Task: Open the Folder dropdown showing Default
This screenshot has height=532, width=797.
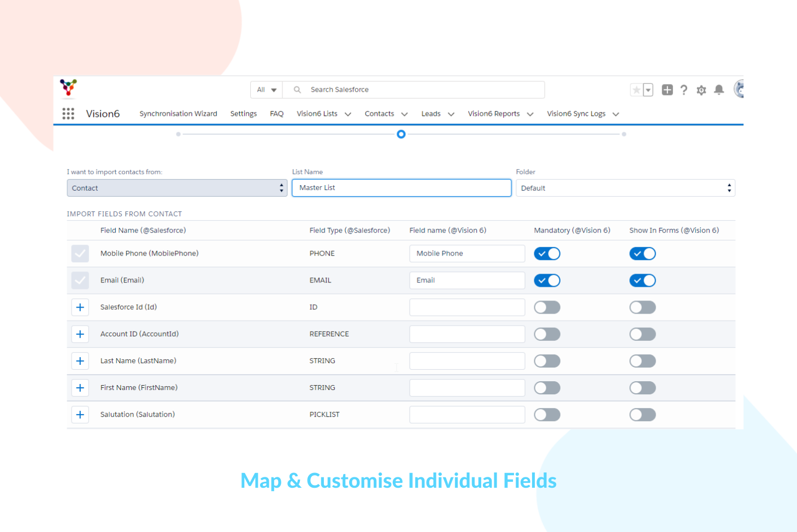Action: pos(625,187)
